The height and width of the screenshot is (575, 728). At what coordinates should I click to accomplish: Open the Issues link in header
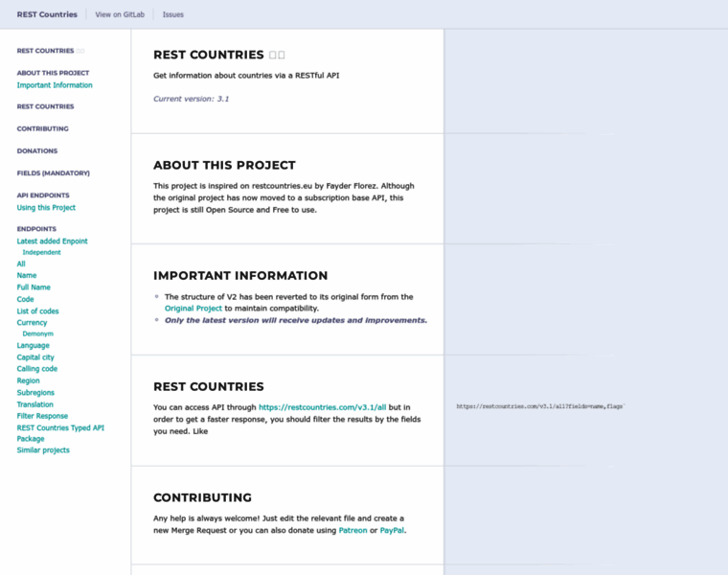173,14
